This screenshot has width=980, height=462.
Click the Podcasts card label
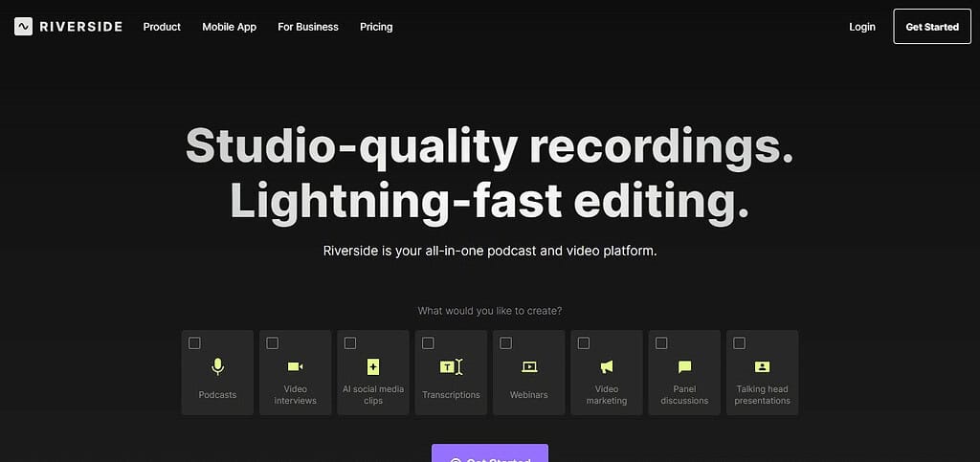click(217, 395)
